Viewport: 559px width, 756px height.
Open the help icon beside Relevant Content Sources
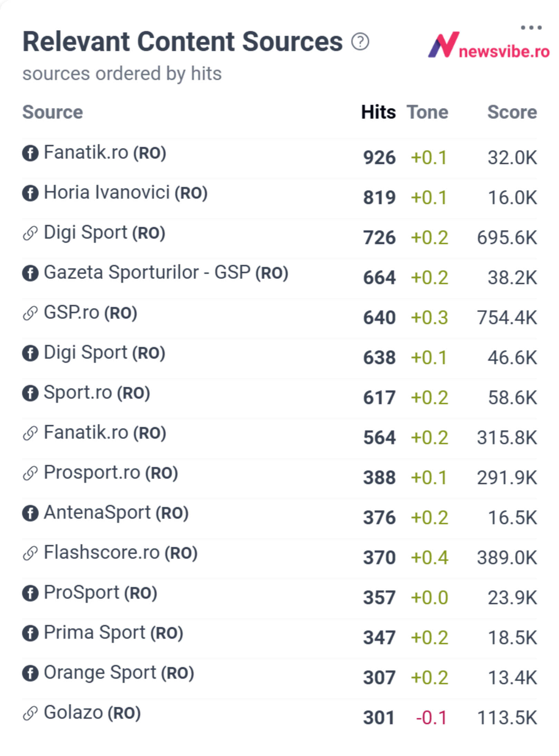coord(360,42)
